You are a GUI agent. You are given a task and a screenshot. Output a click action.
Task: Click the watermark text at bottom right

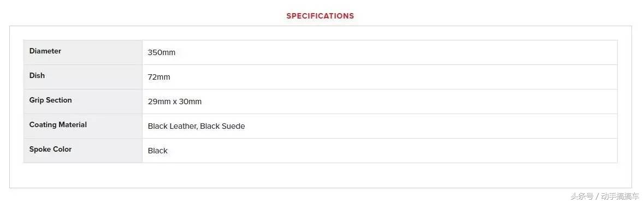(x=605, y=196)
